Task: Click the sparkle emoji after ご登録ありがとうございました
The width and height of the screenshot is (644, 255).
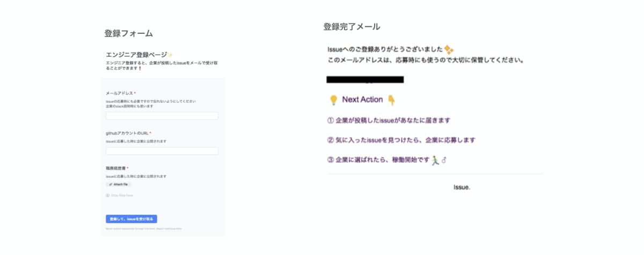Action: tap(449, 50)
